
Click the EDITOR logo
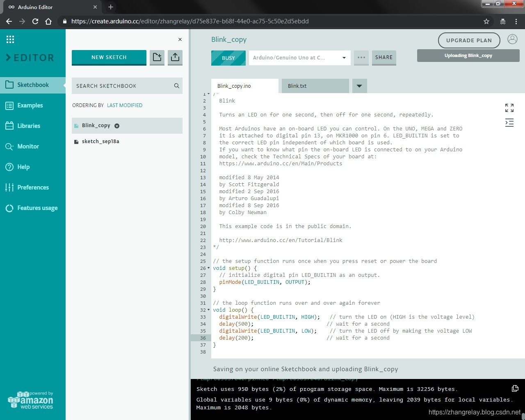[30, 58]
